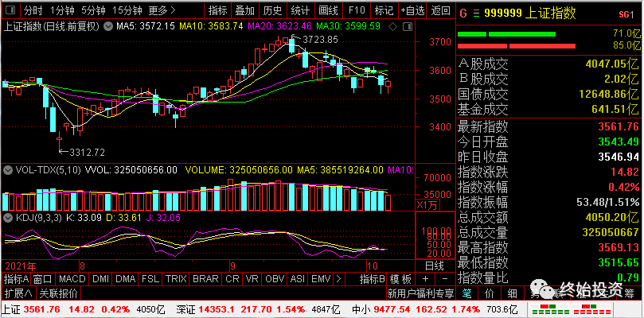Switch indicator to CR
The height and width of the screenshot is (318, 644).
[x=232, y=279]
